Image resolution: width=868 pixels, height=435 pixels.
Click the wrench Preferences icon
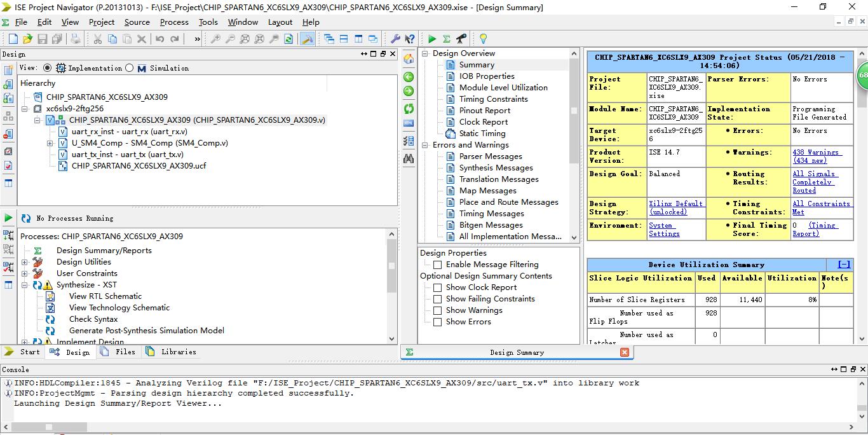pyautogui.click(x=395, y=39)
